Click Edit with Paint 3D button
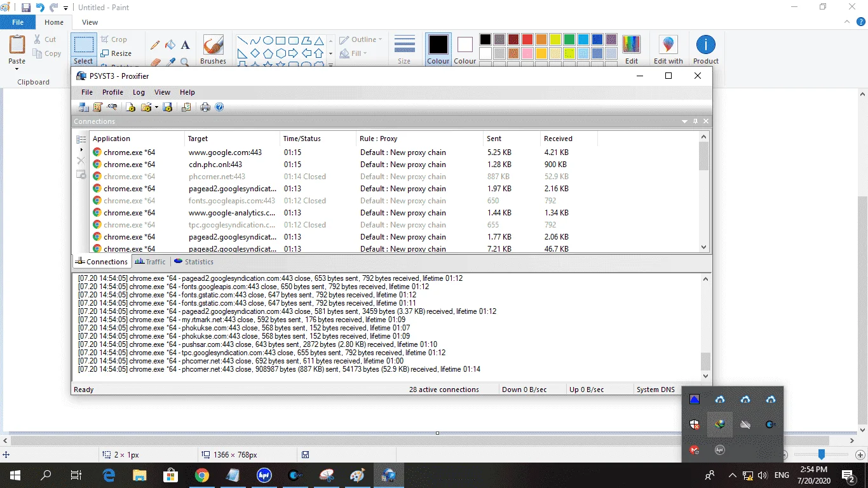Screen dimensions: 868x488 click(x=668, y=50)
